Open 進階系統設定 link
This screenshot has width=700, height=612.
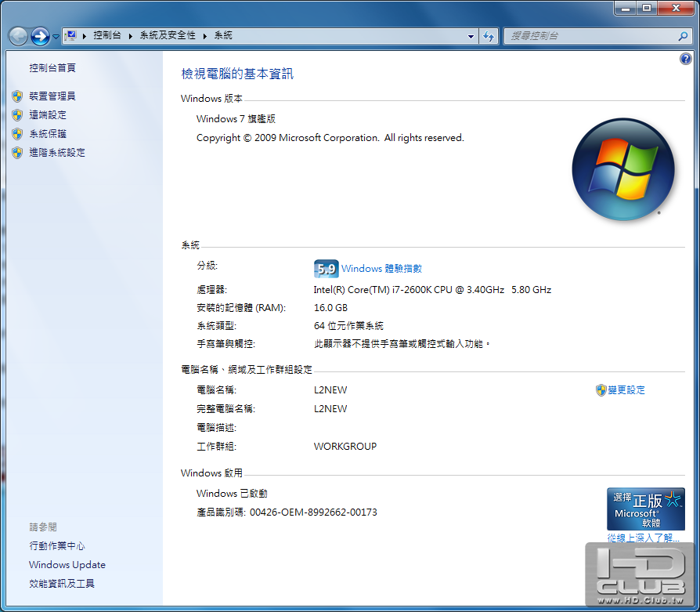pos(57,152)
